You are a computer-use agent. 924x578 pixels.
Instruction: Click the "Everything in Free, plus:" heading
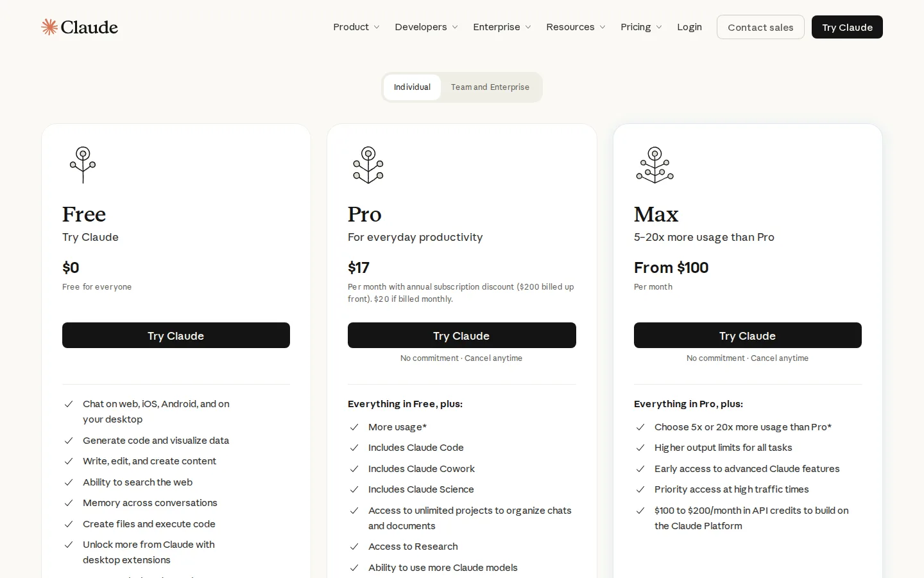(405, 404)
